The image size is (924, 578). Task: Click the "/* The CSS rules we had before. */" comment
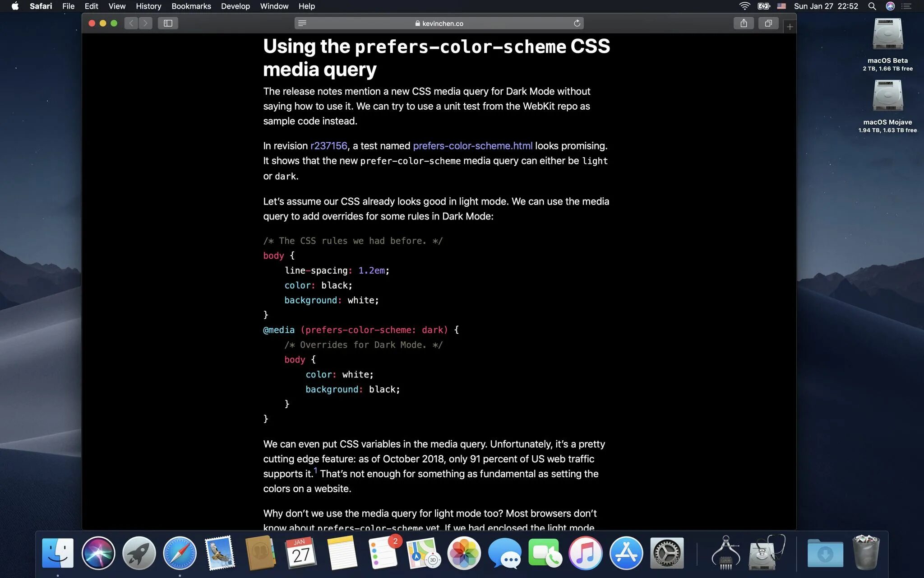(x=353, y=241)
